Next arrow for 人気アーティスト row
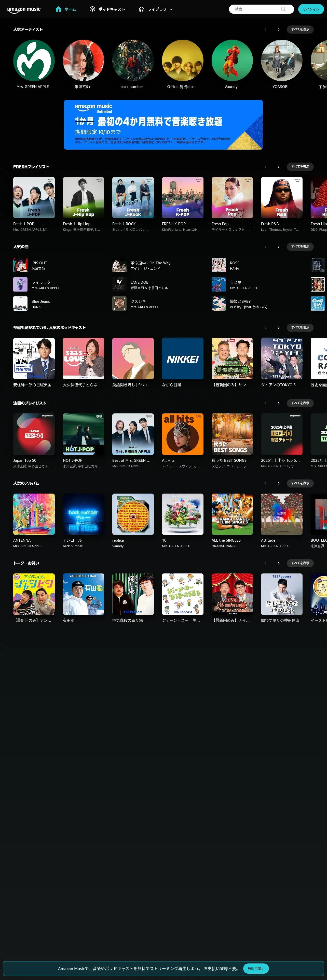This screenshot has height=980, width=327. click(279, 29)
